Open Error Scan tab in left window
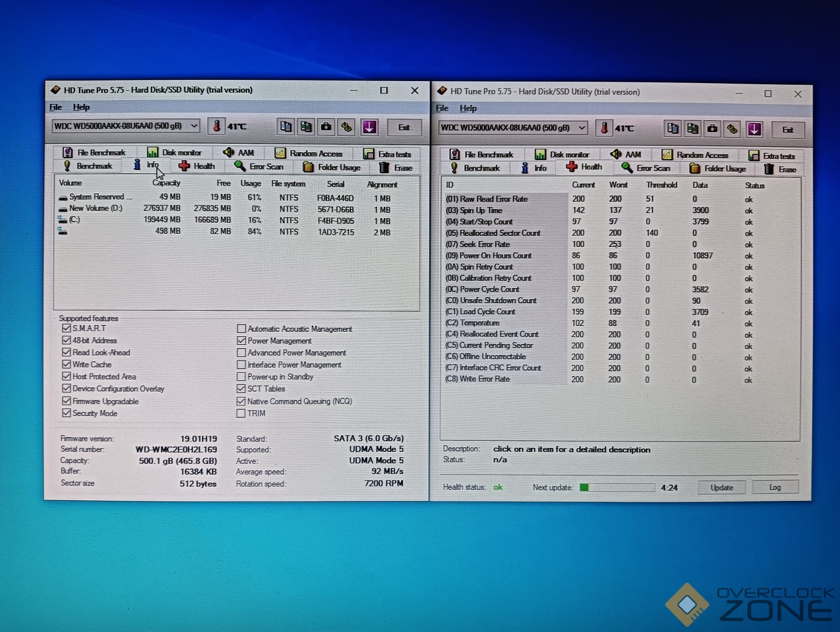840x632 pixels. tap(259, 166)
